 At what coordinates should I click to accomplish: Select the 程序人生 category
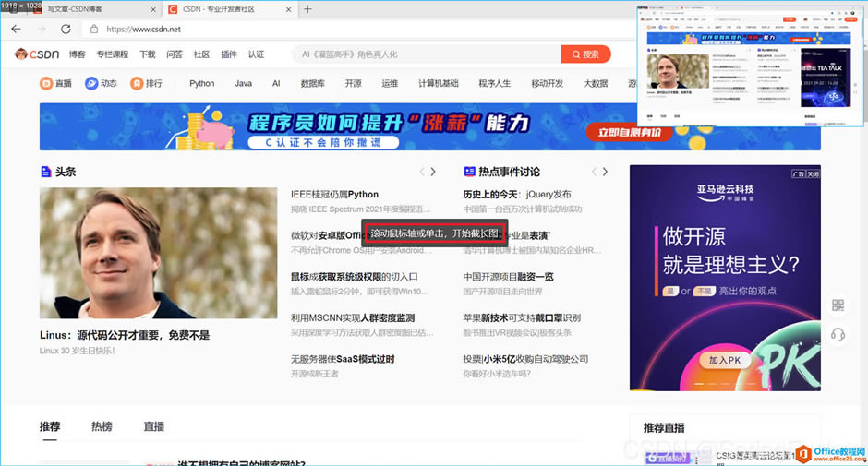pos(494,83)
